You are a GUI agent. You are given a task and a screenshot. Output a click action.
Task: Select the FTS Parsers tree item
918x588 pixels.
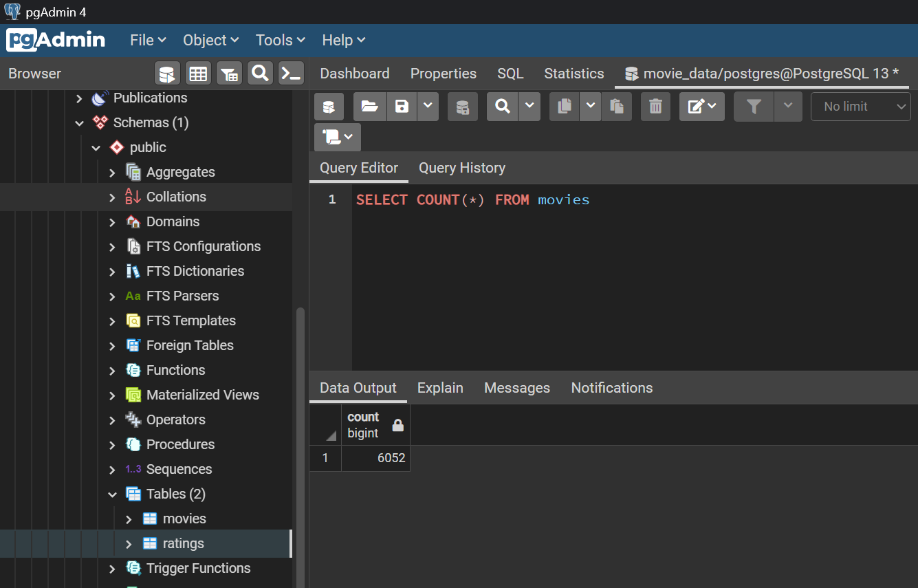click(x=182, y=296)
